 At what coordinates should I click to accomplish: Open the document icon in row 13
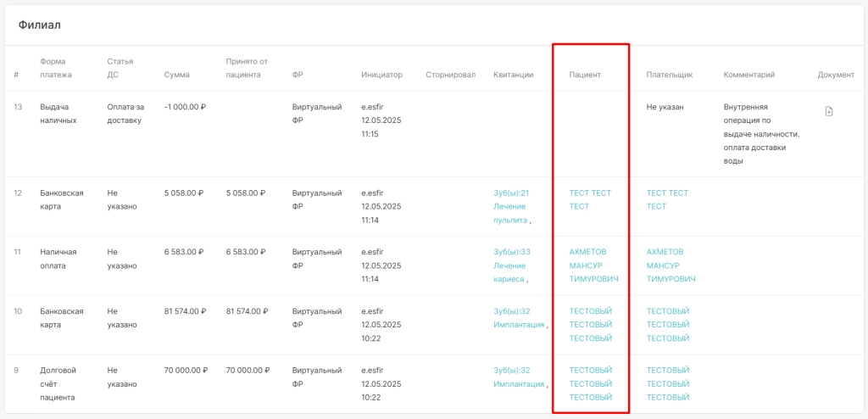click(829, 111)
